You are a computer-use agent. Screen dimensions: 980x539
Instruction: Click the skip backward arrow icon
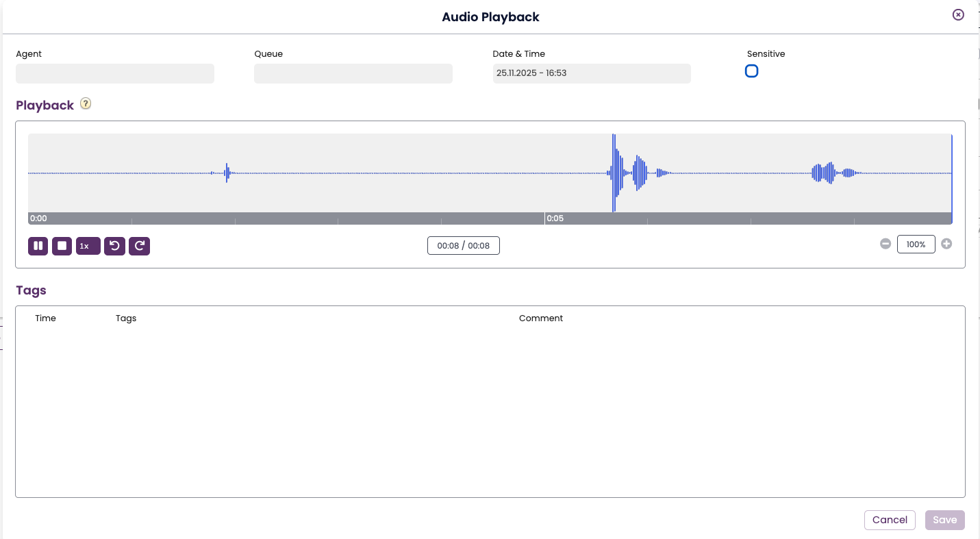(x=114, y=246)
